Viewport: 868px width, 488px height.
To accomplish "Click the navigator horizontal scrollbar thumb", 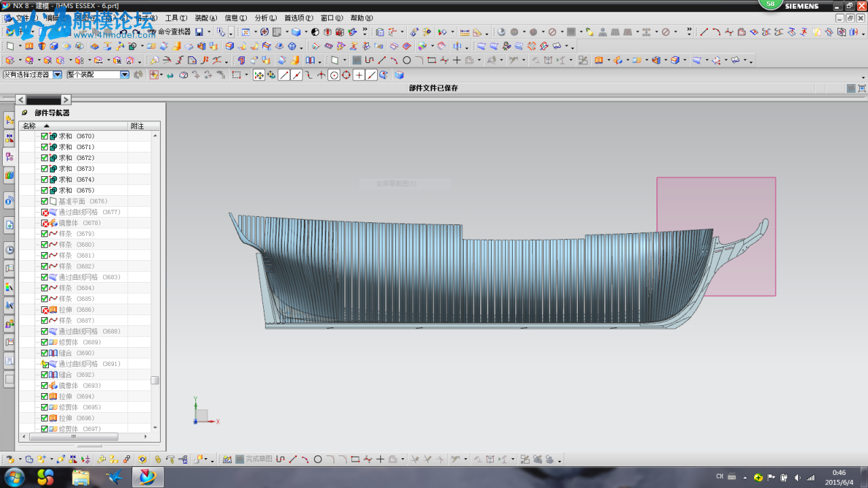I will (75, 436).
